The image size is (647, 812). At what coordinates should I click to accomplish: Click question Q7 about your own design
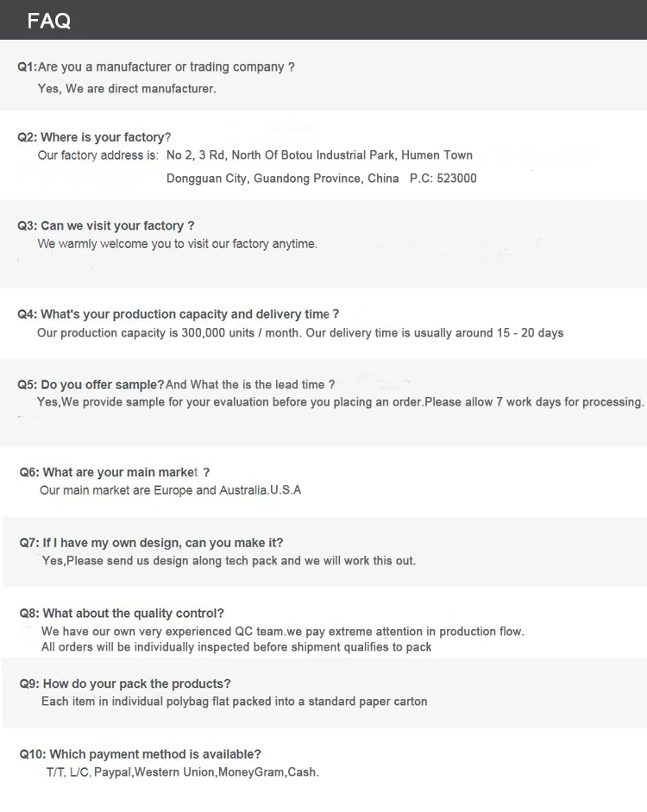[151, 543]
